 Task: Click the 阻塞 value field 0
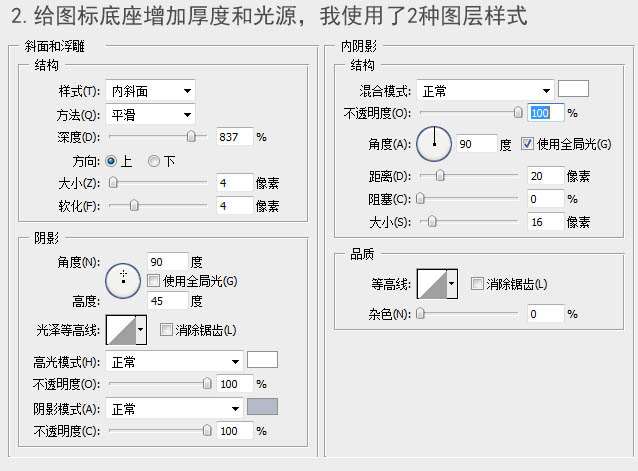[x=546, y=199]
